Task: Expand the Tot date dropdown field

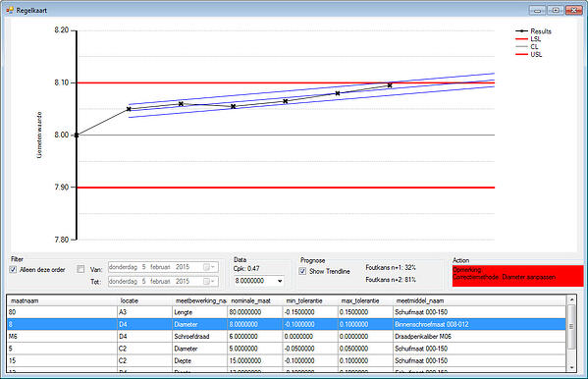Action: [163, 282]
